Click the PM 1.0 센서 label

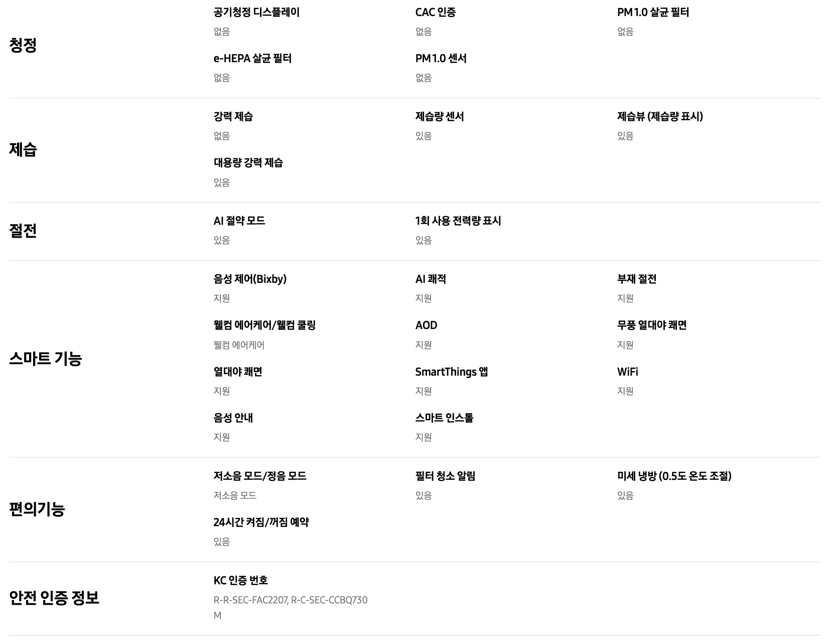[x=441, y=58]
